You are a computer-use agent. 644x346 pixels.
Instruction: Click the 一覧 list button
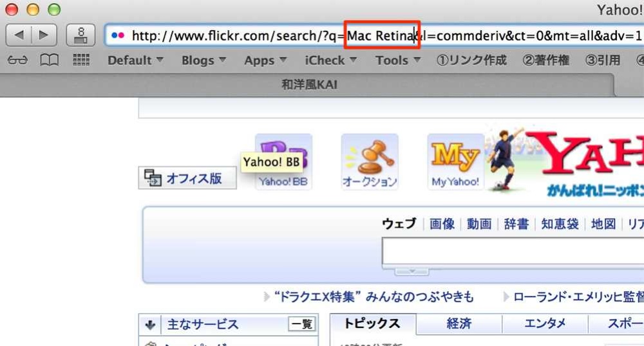point(302,324)
